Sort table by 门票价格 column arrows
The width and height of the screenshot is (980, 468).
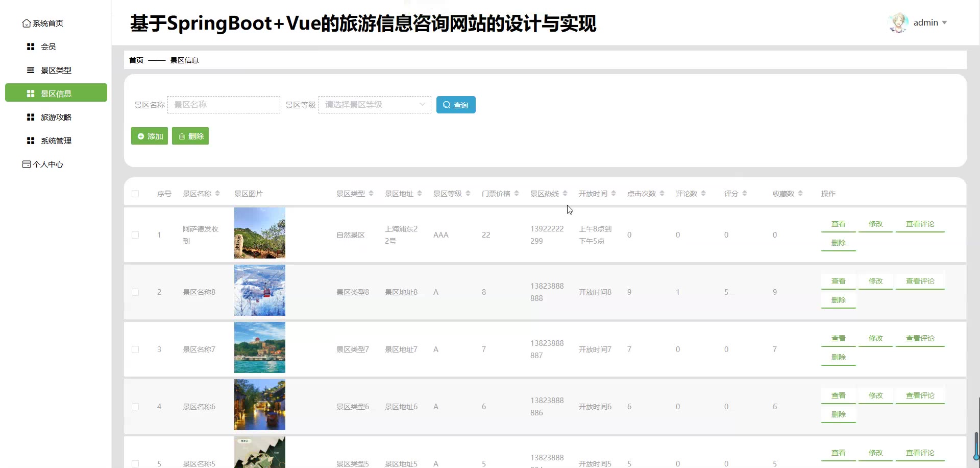click(517, 194)
